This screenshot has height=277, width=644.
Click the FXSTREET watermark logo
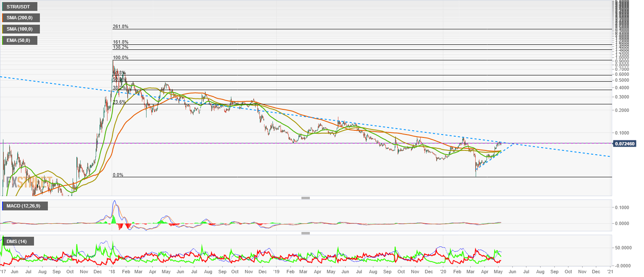pyautogui.click(x=29, y=182)
